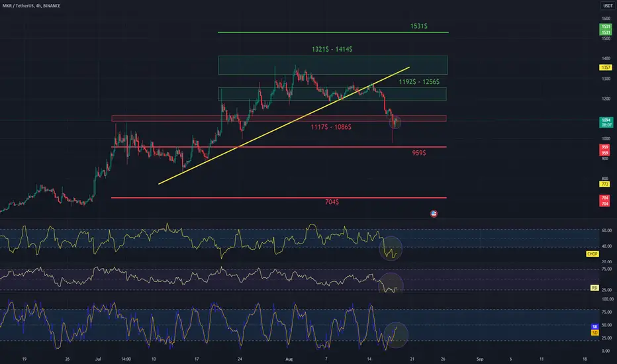Select the circle on the CHOP line
Viewport: 617px width, 364px height.
(391, 248)
